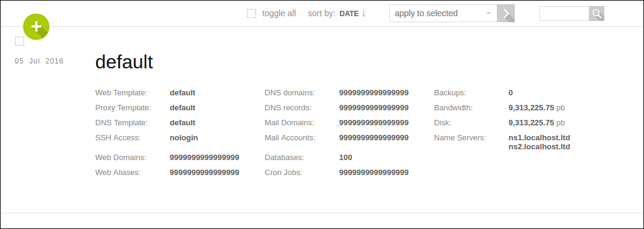
Task: Click the Backups value 0
Action: [x=511, y=92]
